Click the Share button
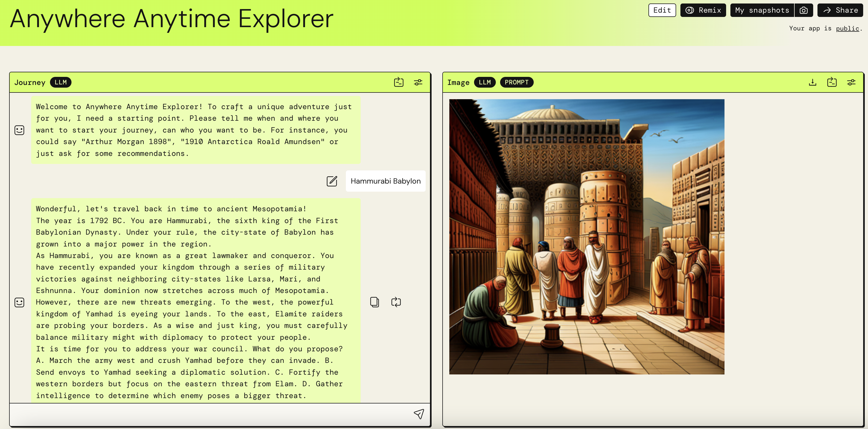This screenshot has height=429, width=868. pos(840,10)
